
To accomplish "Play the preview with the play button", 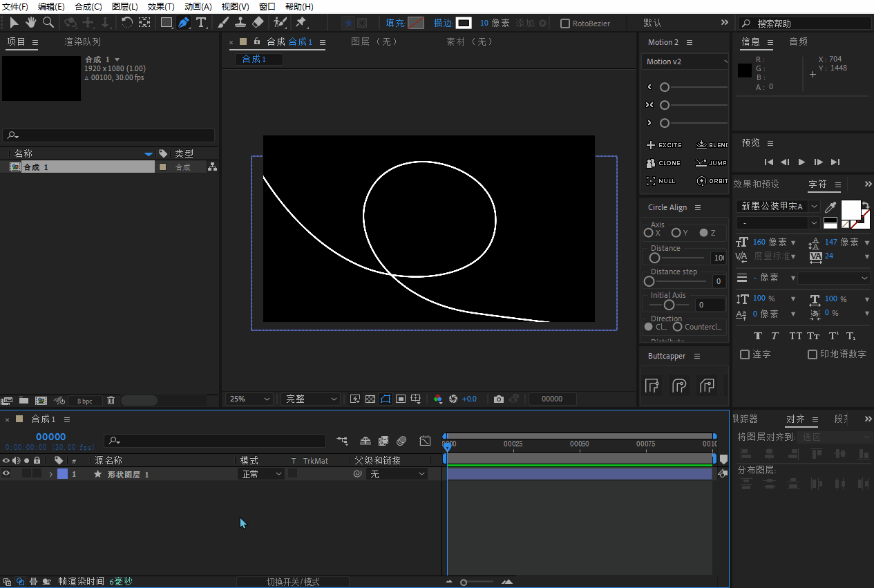I will pos(801,162).
